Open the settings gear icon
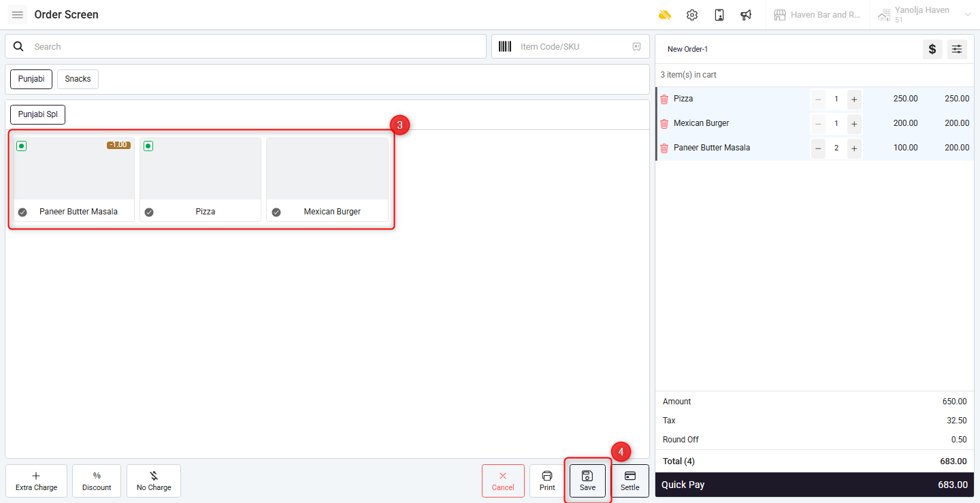Viewport: 980px width, 503px height. click(692, 15)
